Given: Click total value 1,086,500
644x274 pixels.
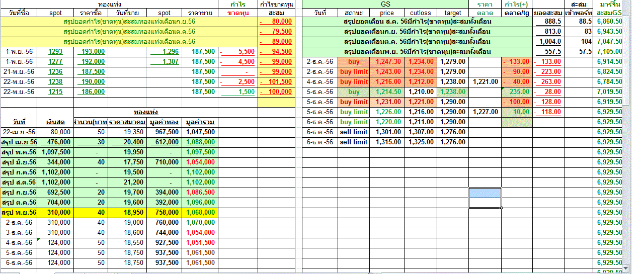Looking at the screenshot, I should pos(200,193).
